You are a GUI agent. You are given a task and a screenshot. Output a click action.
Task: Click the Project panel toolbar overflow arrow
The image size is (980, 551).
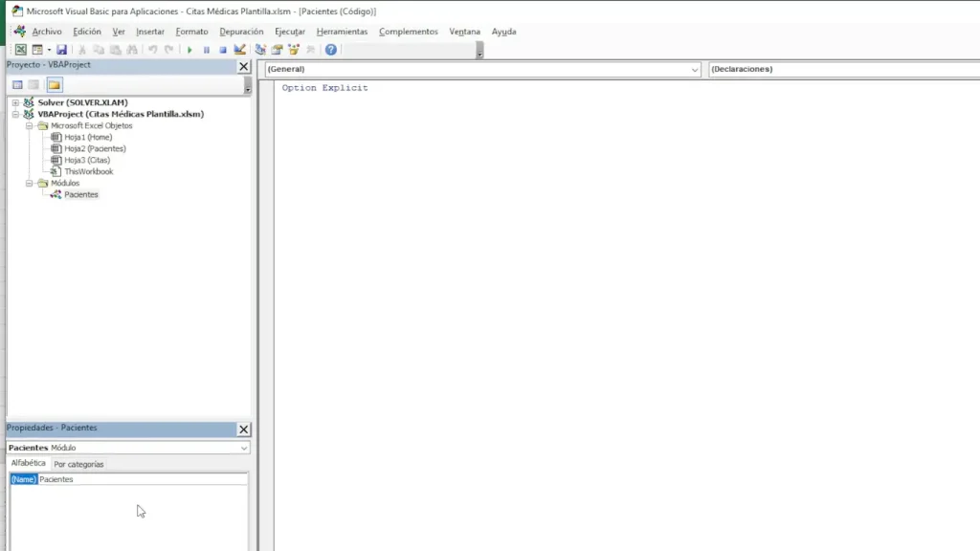pyautogui.click(x=248, y=85)
